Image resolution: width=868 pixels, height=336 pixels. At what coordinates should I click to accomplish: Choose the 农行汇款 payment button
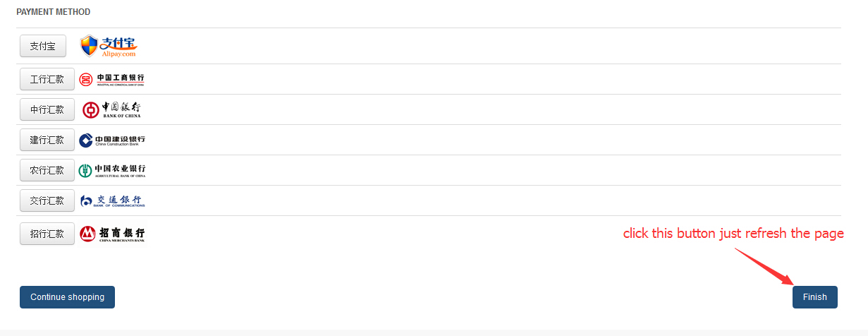click(47, 171)
